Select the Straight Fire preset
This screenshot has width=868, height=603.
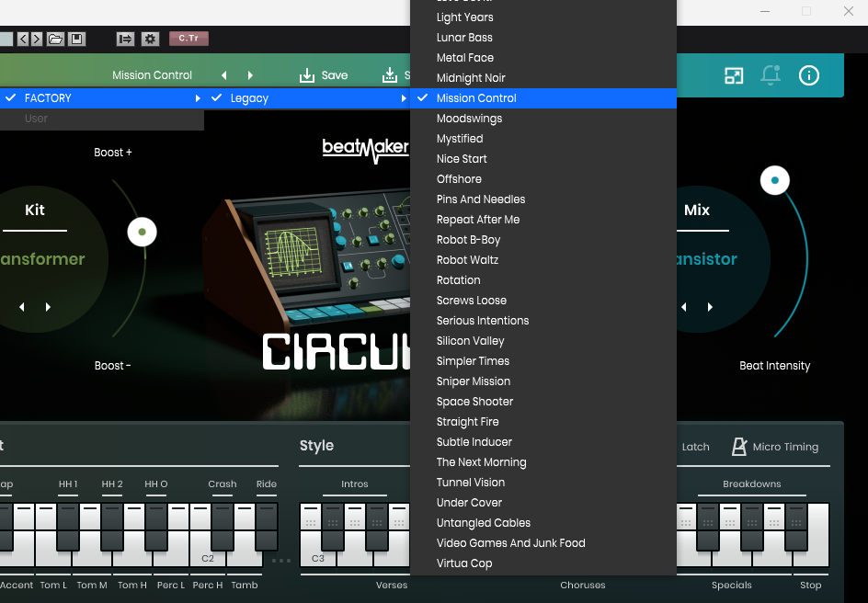click(543, 422)
